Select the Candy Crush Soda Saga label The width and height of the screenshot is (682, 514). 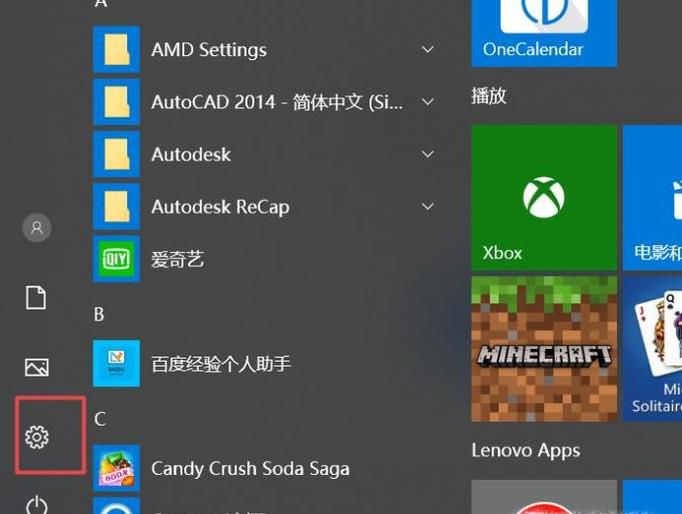(250, 469)
